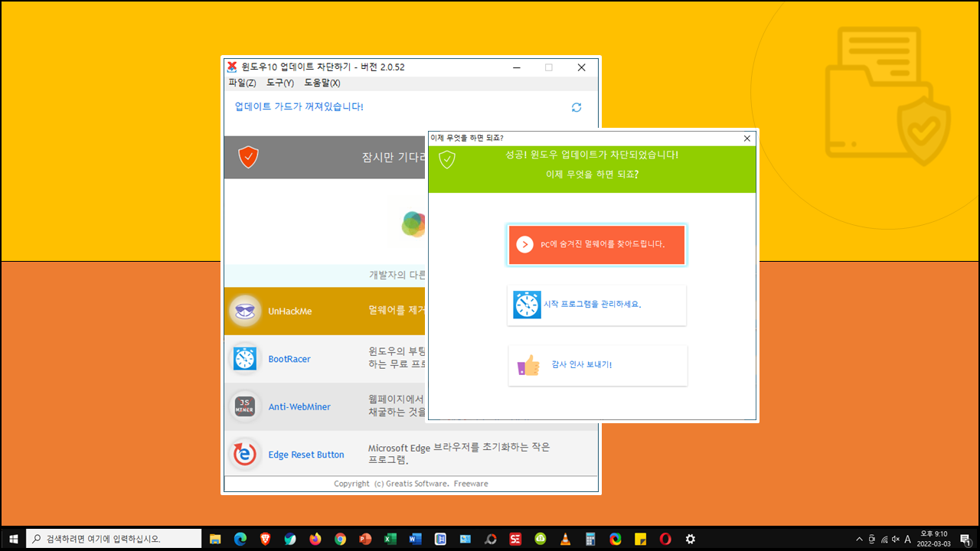Close the 이제 무엇을 하면 되죠? dialog
The image size is (980, 551).
747,139
